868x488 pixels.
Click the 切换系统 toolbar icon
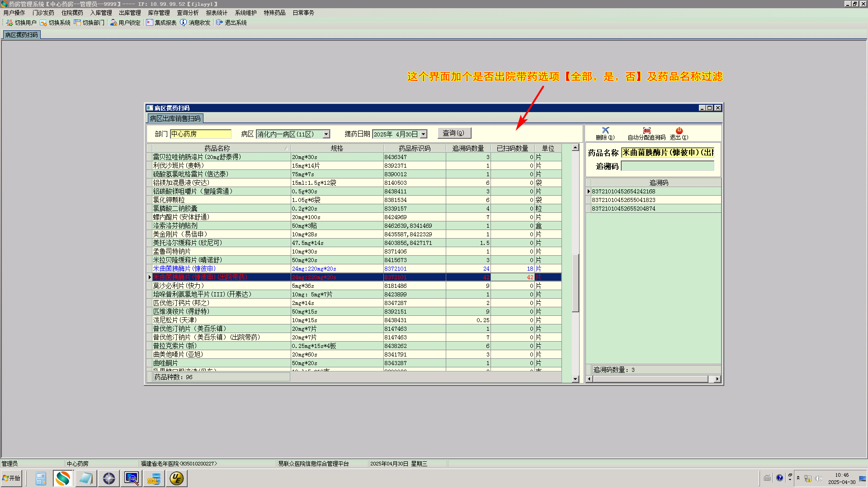pos(43,23)
